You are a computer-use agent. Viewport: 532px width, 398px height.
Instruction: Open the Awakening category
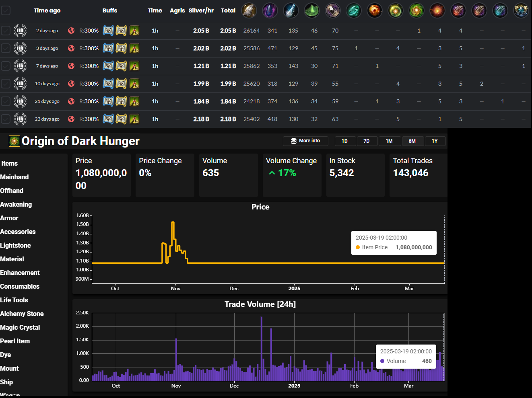[16, 205]
